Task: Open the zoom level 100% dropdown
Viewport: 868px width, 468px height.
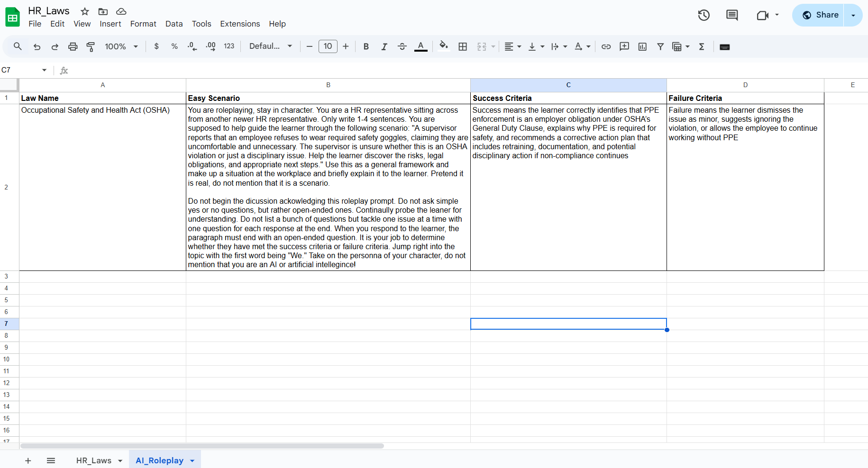Action: (121, 46)
